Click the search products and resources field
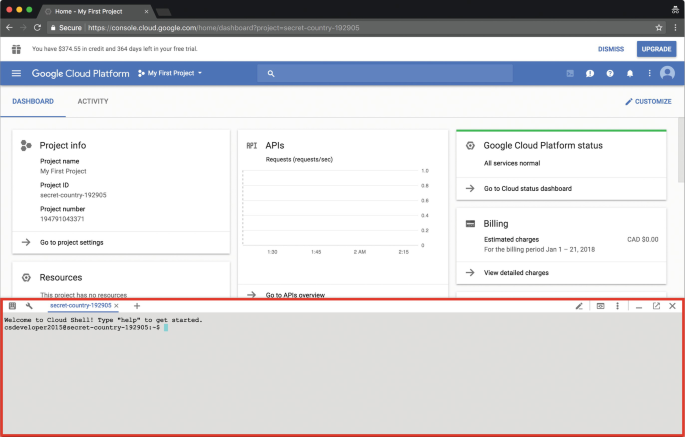 pos(385,73)
